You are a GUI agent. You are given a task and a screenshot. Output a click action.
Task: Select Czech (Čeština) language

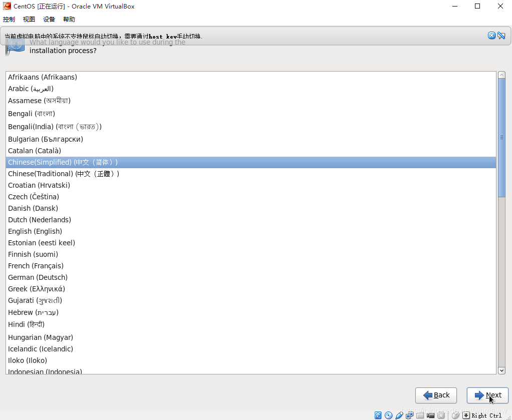251,197
